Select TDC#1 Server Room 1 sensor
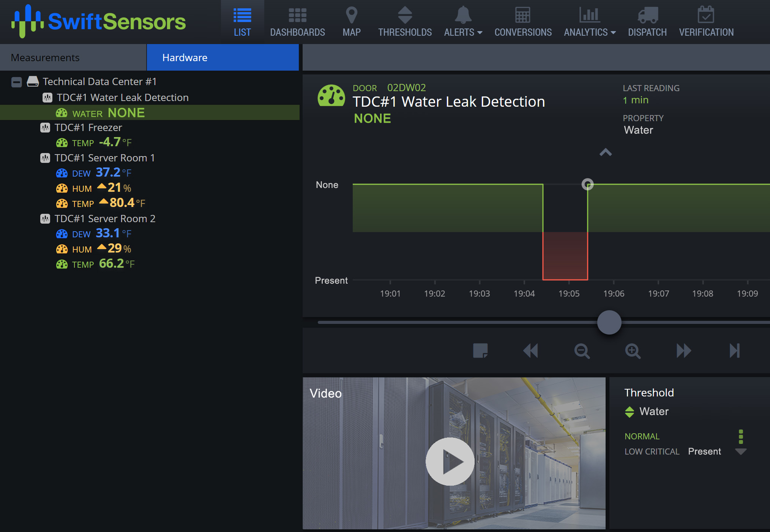 104,158
